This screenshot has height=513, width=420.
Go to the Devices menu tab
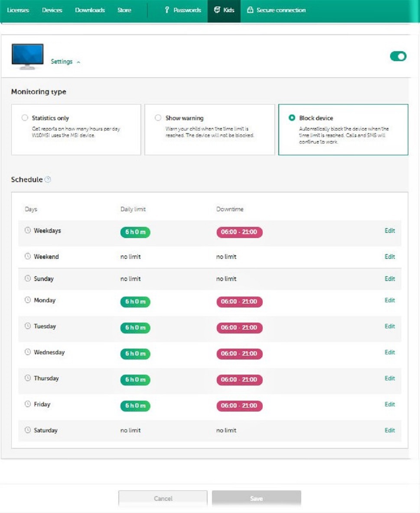coord(52,10)
